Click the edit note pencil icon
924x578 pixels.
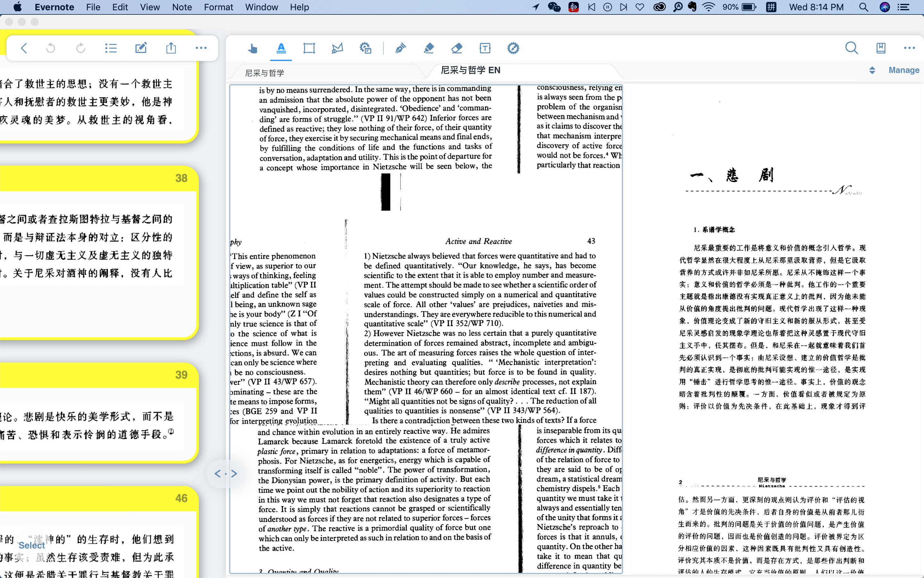[141, 48]
